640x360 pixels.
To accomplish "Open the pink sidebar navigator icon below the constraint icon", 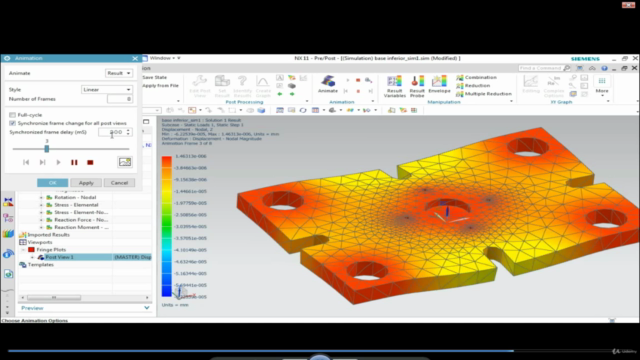I will 8,218.
